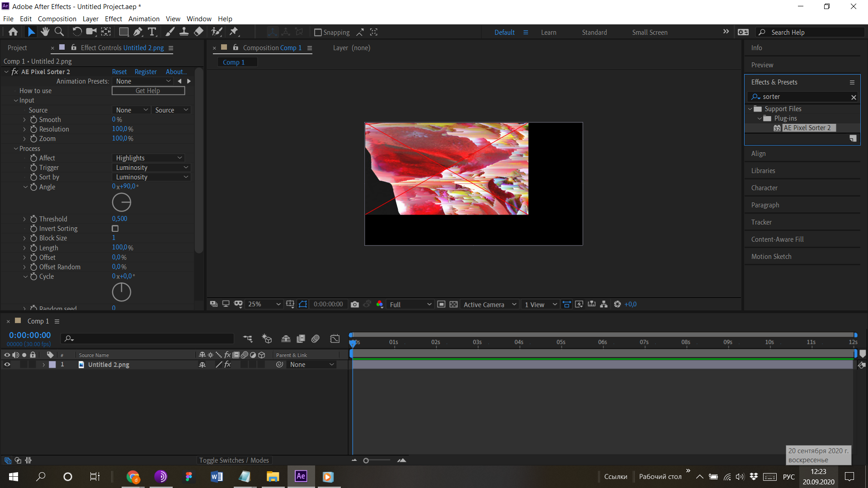
Task: Click the region of interest icon
Action: coord(441,305)
